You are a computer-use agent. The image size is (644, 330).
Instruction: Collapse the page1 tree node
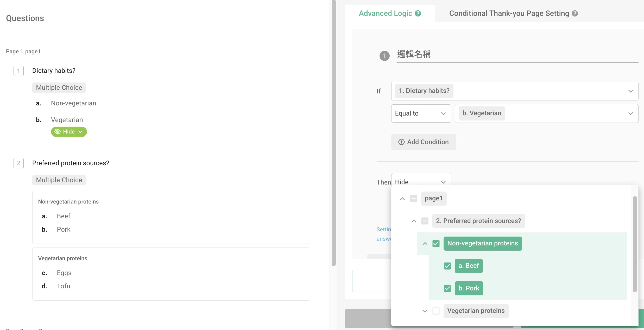[x=402, y=198]
